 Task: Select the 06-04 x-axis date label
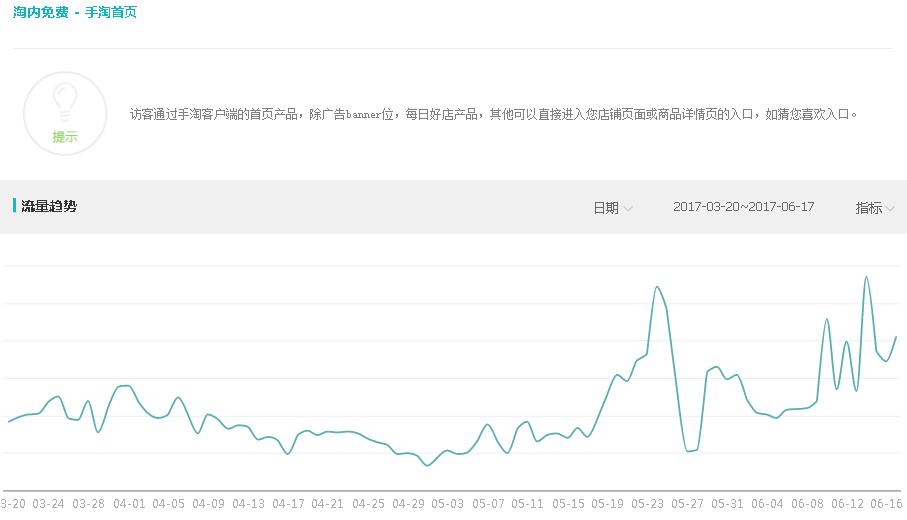pos(767,504)
